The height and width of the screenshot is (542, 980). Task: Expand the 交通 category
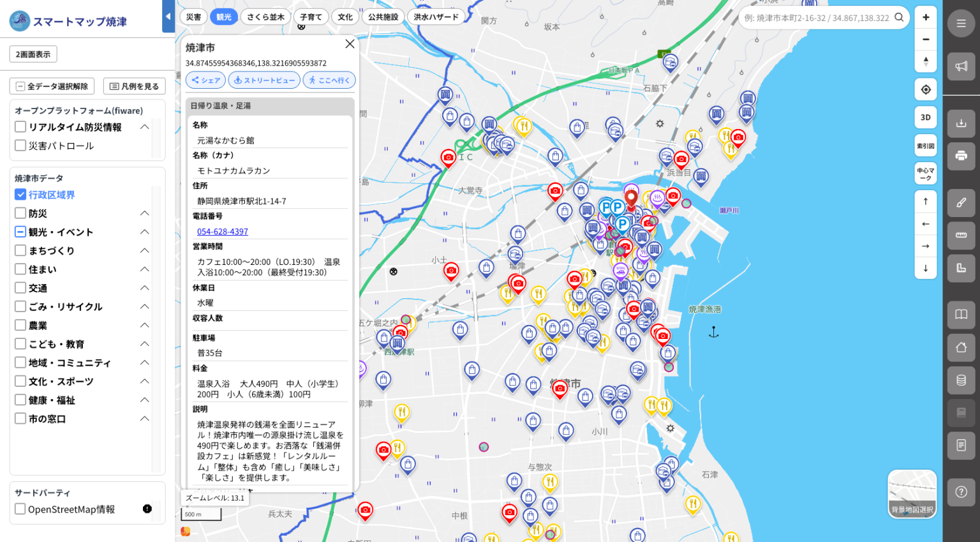coord(145,288)
